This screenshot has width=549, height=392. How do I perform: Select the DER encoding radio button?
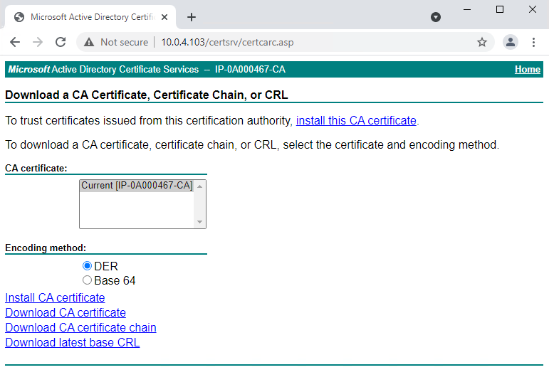[x=87, y=266]
